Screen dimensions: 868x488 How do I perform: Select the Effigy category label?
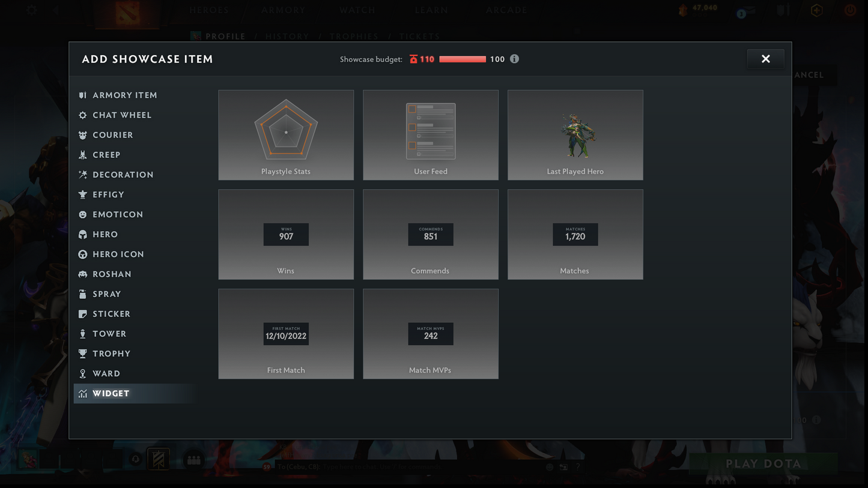click(x=109, y=194)
